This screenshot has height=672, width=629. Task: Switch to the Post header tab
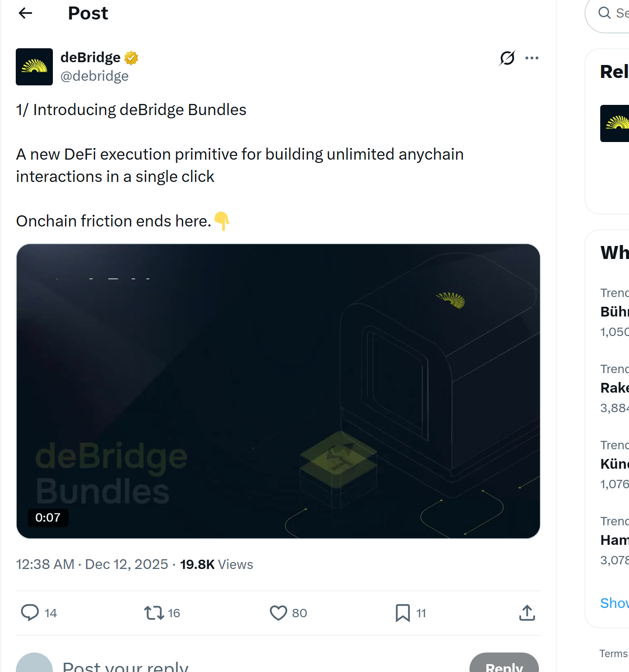click(x=88, y=13)
